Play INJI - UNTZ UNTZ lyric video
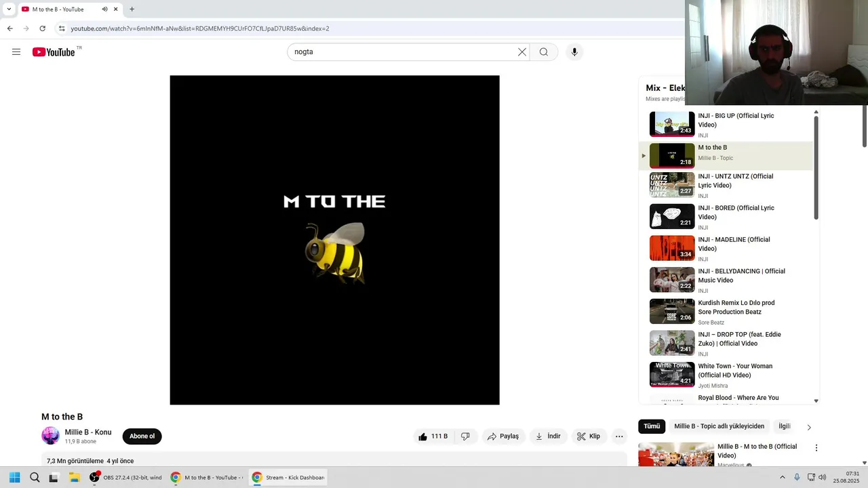 click(x=726, y=185)
